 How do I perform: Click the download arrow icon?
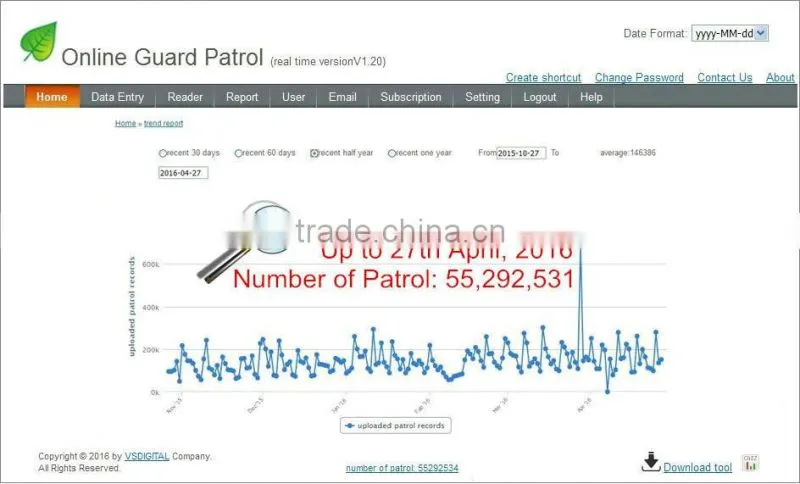pos(651,462)
